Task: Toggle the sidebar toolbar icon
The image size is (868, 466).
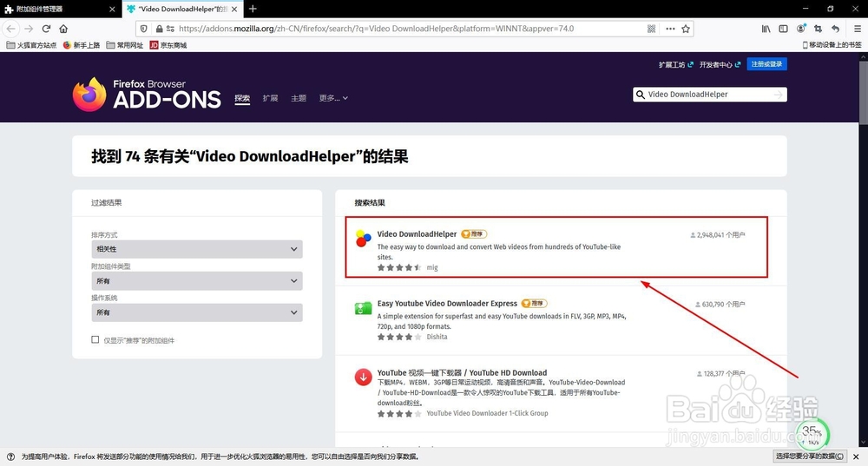Action: (783, 29)
